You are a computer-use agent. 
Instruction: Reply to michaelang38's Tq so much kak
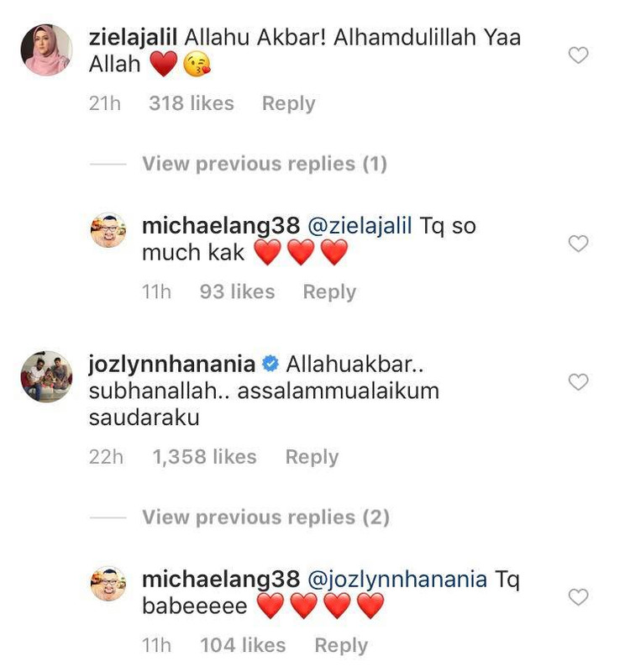click(x=329, y=292)
